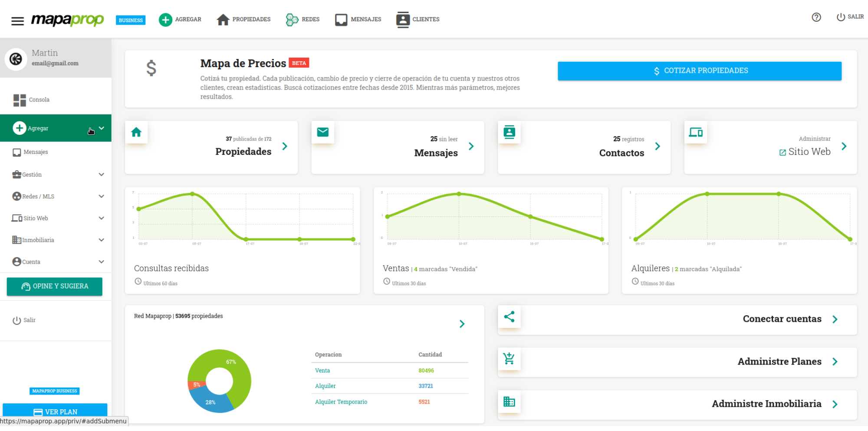Click the Cuenta person sidebar icon

(x=16, y=261)
